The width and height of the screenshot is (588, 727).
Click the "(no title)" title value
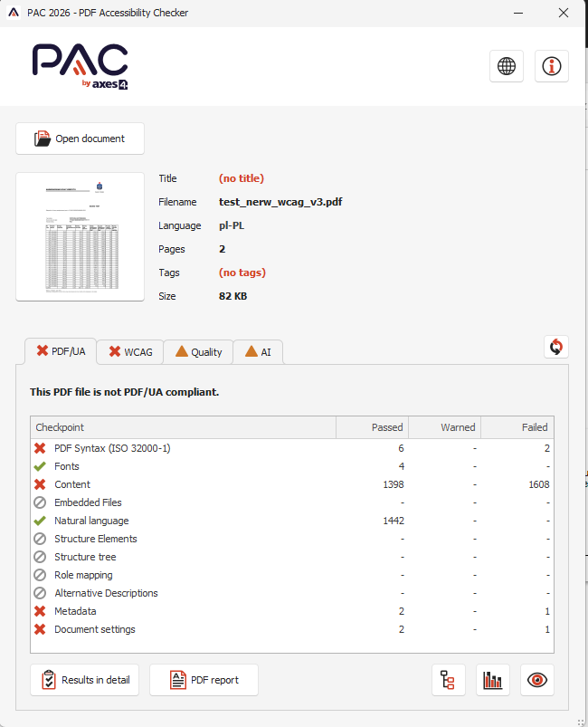[x=242, y=178]
